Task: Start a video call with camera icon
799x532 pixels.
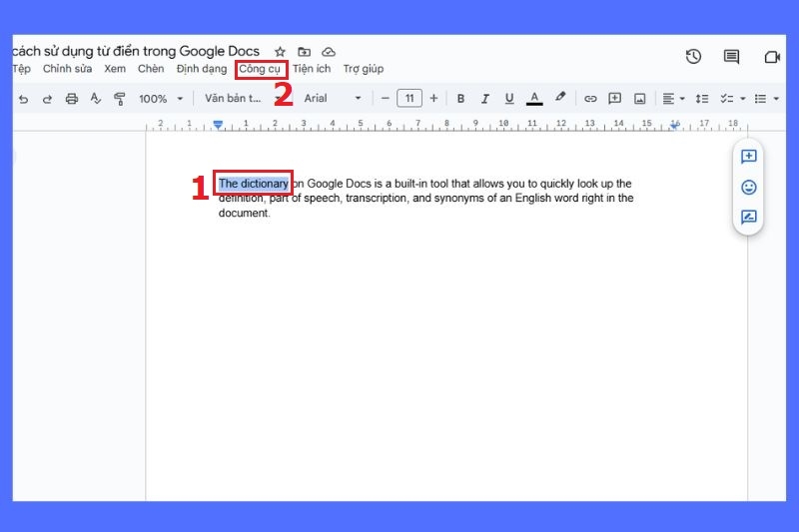Action: click(x=772, y=57)
